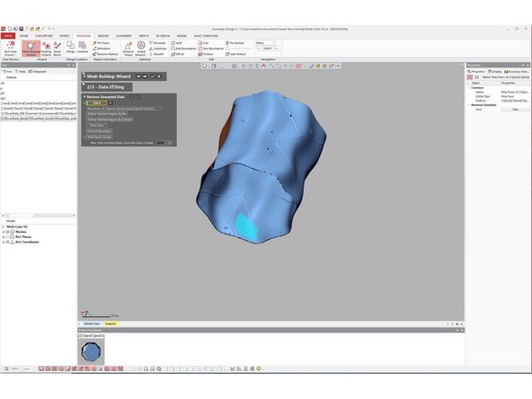
Task: Expand the Ref. Planes tree node
Action: point(4,237)
